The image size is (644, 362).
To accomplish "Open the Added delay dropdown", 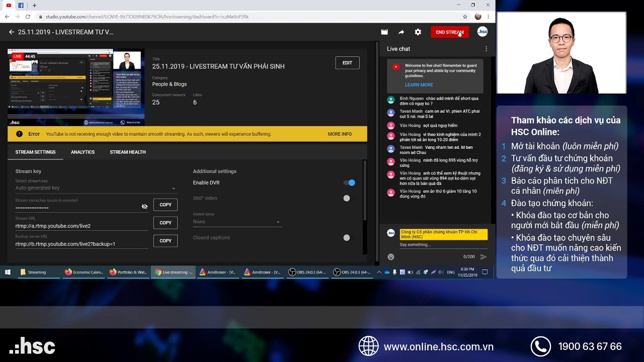I will [x=236, y=222].
